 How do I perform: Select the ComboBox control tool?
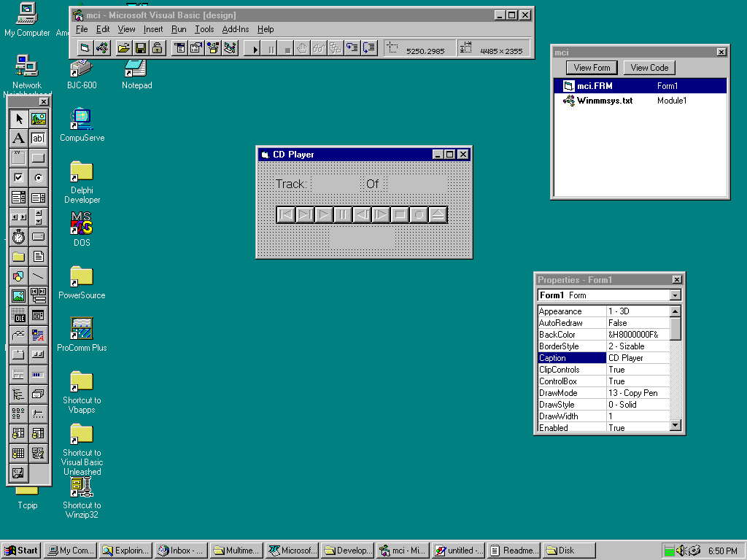[19, 198]
